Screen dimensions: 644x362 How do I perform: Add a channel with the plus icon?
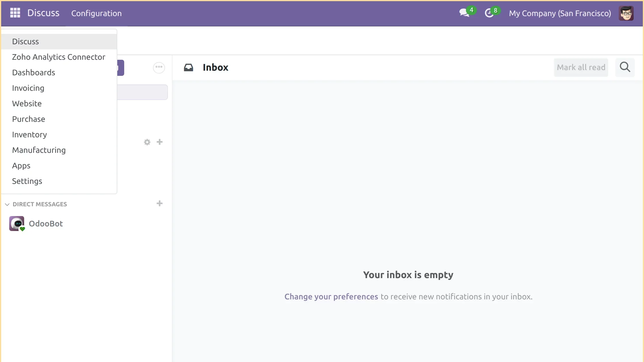pos(159,142)
